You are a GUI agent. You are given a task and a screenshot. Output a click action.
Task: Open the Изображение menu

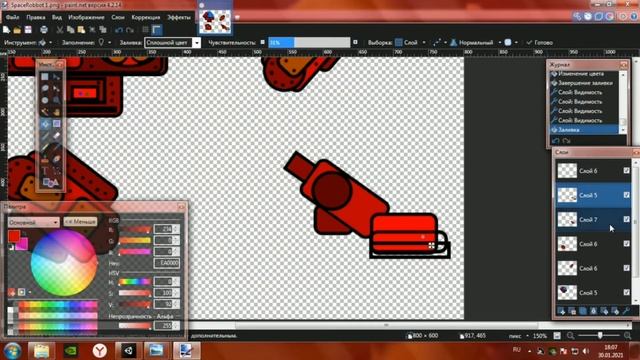pos(86,17)
